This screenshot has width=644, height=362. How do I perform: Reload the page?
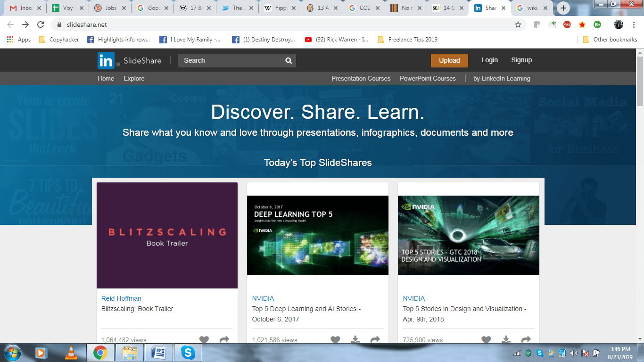pos(41,25)
